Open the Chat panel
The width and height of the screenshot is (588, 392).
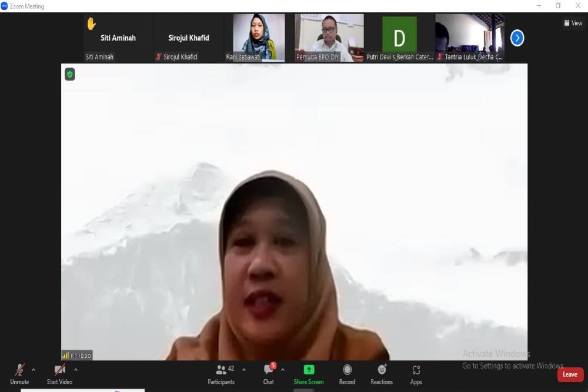[x=269, y=374]
